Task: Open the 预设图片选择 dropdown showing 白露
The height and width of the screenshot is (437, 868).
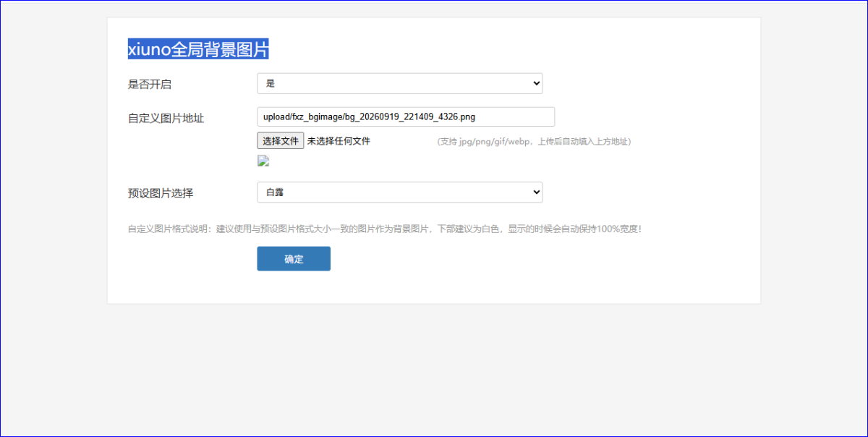Action: (400, 192)
